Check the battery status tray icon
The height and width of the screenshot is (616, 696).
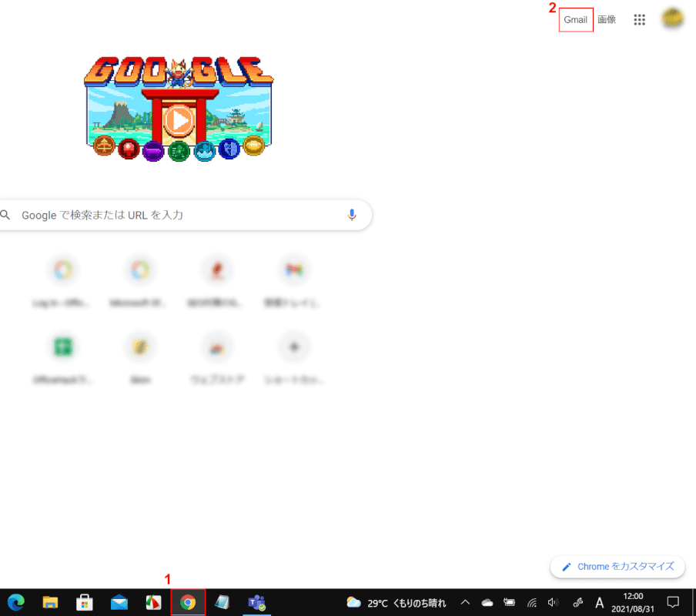pyautogui.click(x=509, y=602)
